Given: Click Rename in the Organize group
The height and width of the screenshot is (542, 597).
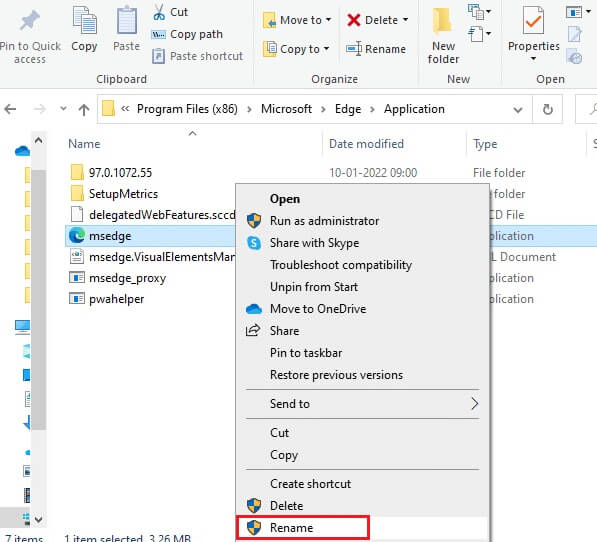Looking at the screenshot, I should point(376,49).
